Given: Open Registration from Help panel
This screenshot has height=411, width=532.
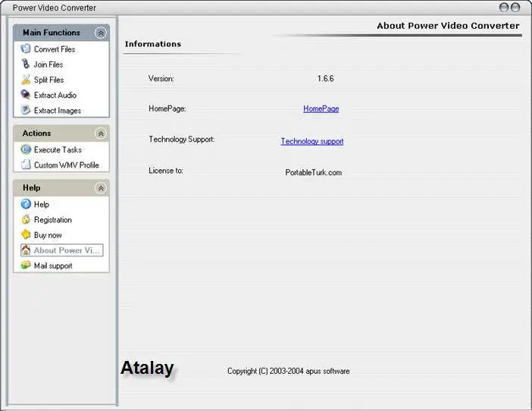Looking at the screenshot, I should 53,220.
